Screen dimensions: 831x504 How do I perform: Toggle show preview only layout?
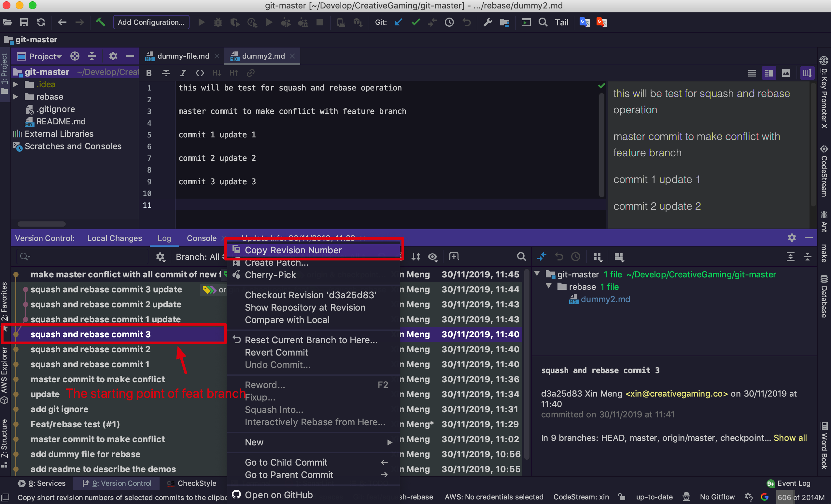point(786,73)
